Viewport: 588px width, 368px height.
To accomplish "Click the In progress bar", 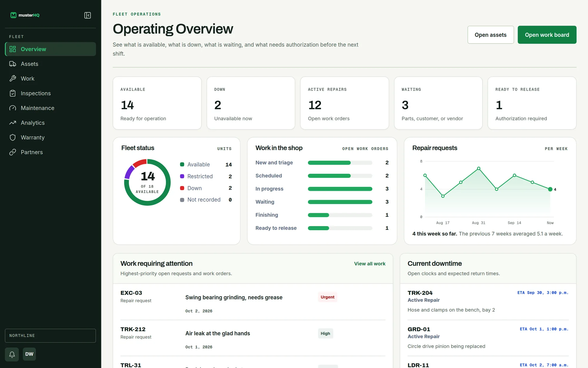I will click(x=340, y=189).
